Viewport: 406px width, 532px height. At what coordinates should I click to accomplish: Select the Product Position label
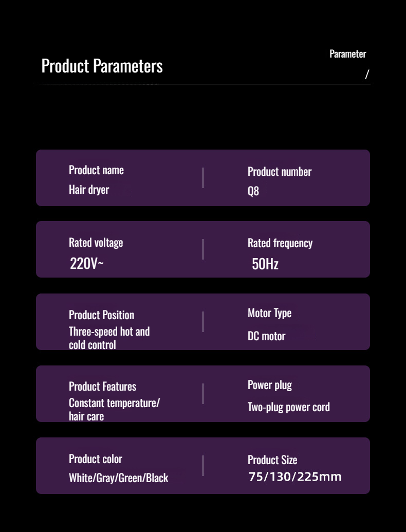coord(101,315)
